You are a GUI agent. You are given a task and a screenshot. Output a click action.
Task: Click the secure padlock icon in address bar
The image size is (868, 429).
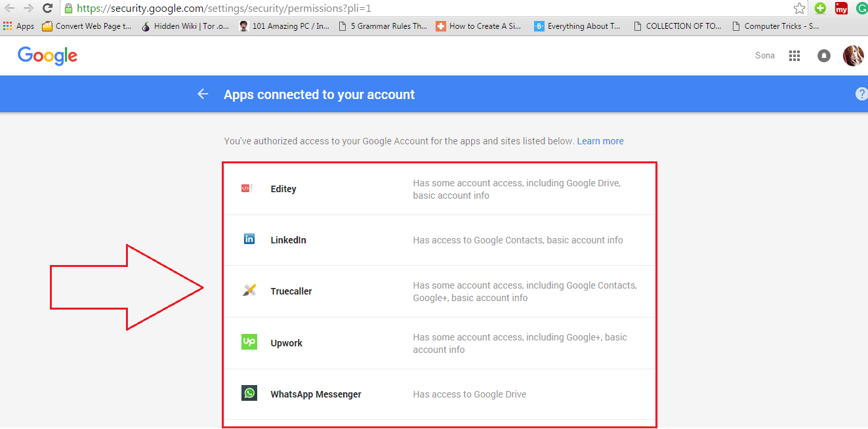68,9
